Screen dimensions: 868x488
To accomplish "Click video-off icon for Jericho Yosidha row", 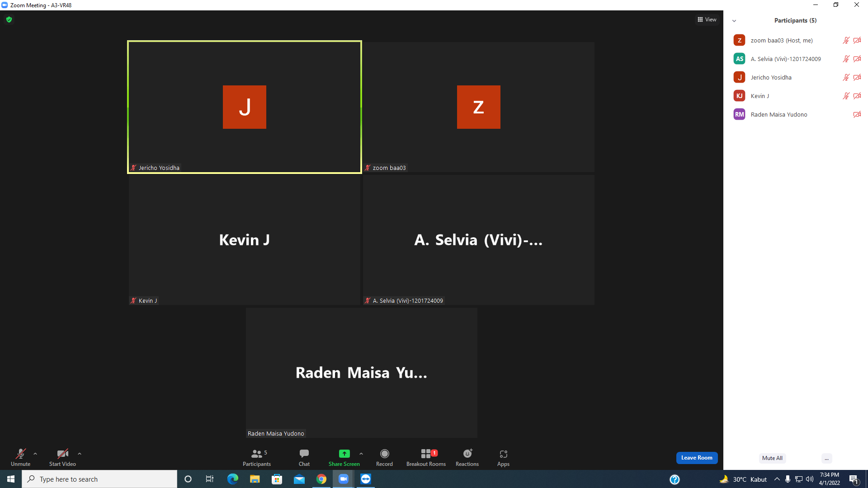I will tap(857, 77).
